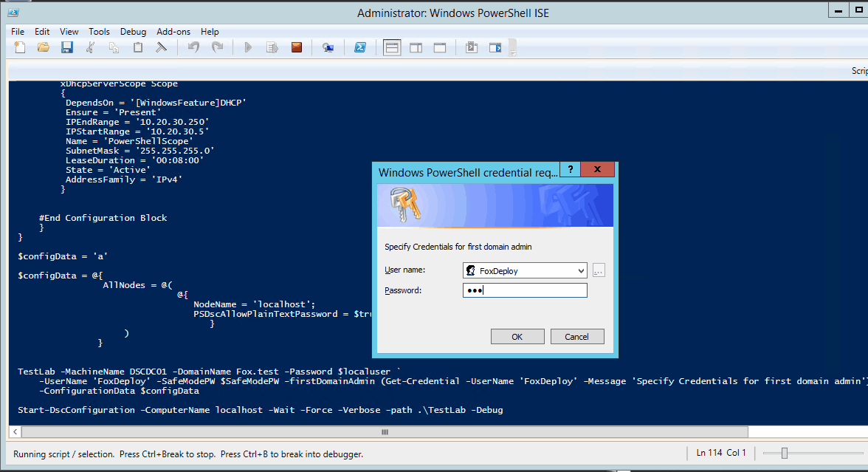This screenshot has height=472, width=868.
Task: Show the Command window icon
Action: (x=471, y=47)
